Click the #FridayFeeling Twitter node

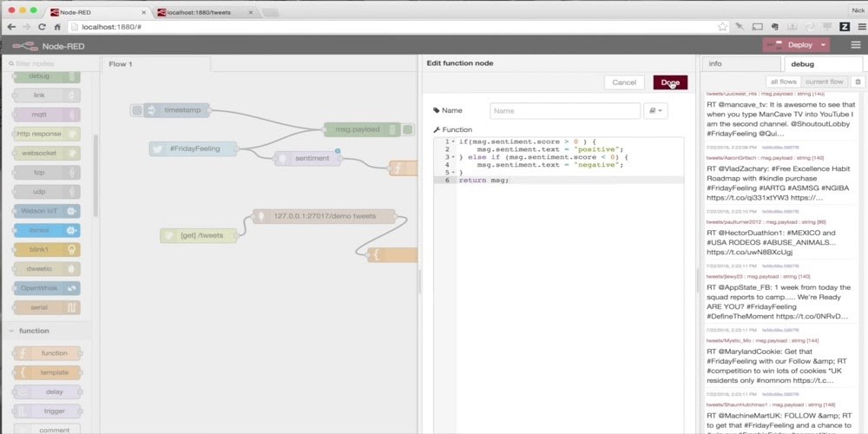coord(194,148)
